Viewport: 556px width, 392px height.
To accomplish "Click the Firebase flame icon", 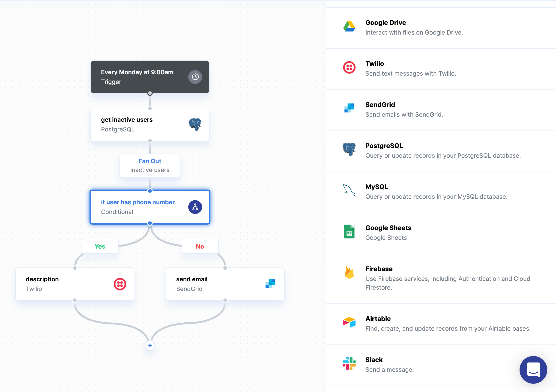I will point(349,273).
